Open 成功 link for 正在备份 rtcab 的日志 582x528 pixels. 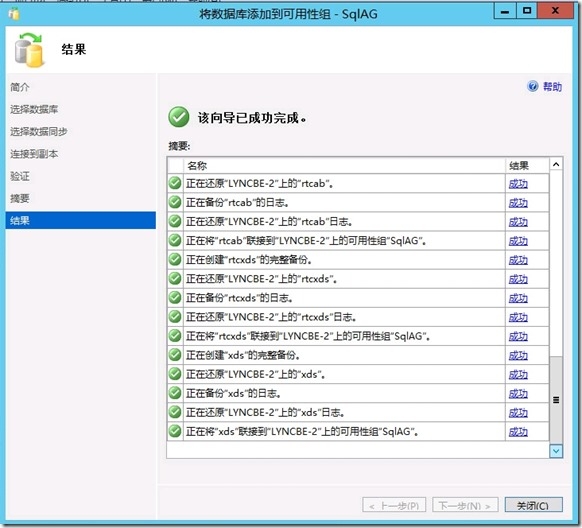(x=518, y=203)
